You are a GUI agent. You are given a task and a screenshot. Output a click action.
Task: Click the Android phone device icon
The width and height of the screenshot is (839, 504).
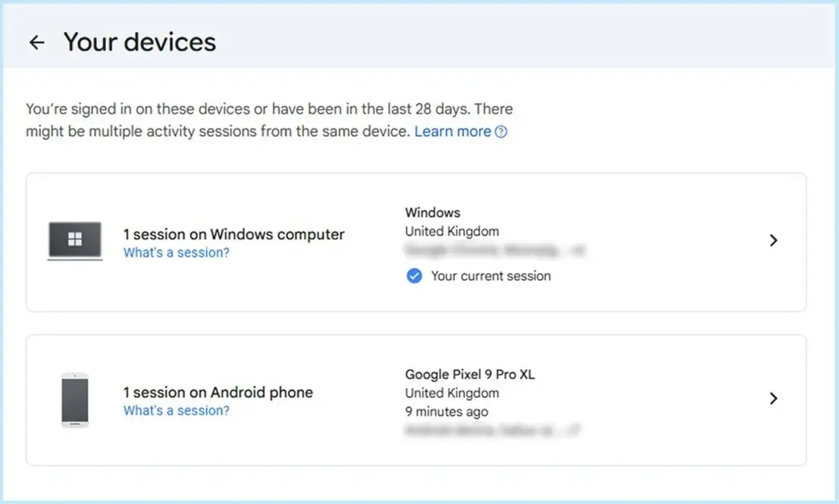[x=74, y=399]
